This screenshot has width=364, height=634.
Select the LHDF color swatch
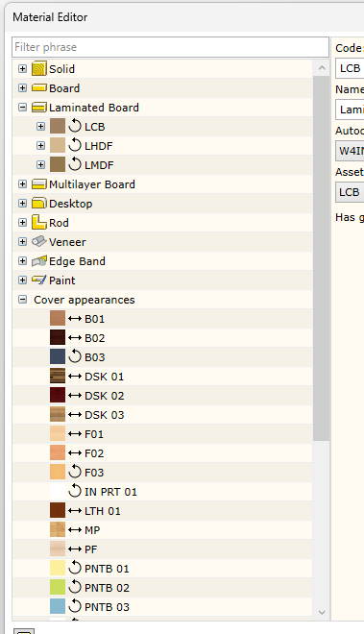(58, 146)
